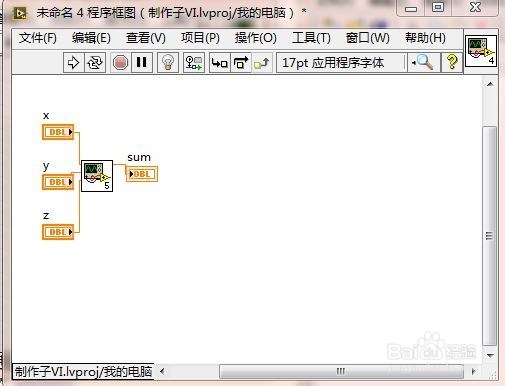Click the label text z
The height and width of the screenshot is (386, 505).
[46, 216]
